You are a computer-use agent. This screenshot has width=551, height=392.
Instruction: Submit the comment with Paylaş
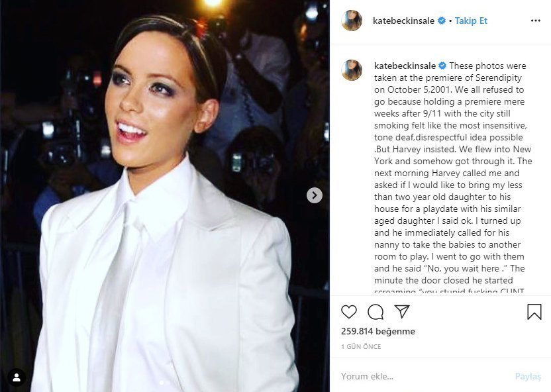click(528, 376)
